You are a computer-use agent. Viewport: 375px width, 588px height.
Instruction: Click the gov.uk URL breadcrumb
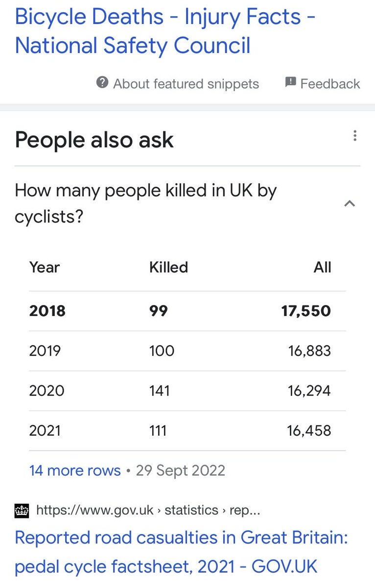pyautogui.click(x=148, y=511)
